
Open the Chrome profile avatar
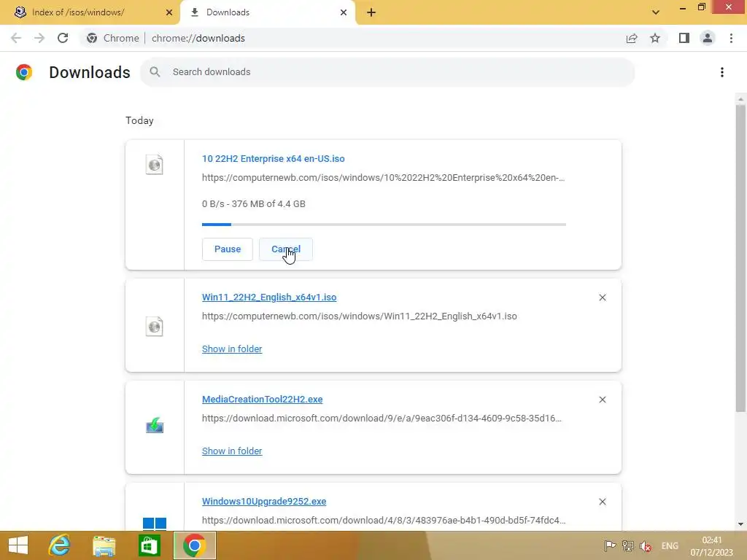[708, 38]
